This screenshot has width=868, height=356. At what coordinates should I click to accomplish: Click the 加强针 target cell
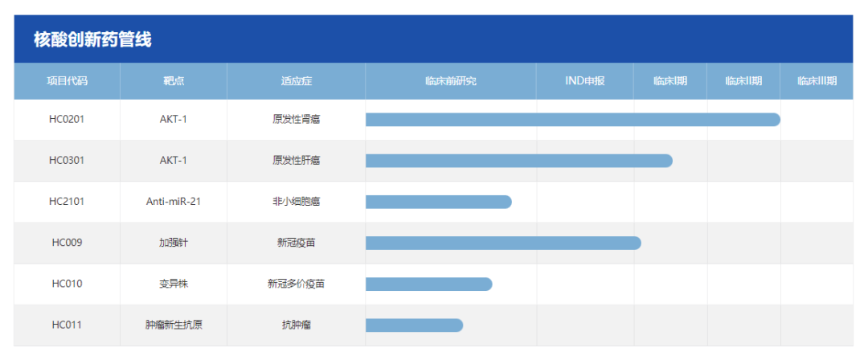coord(174,243)
